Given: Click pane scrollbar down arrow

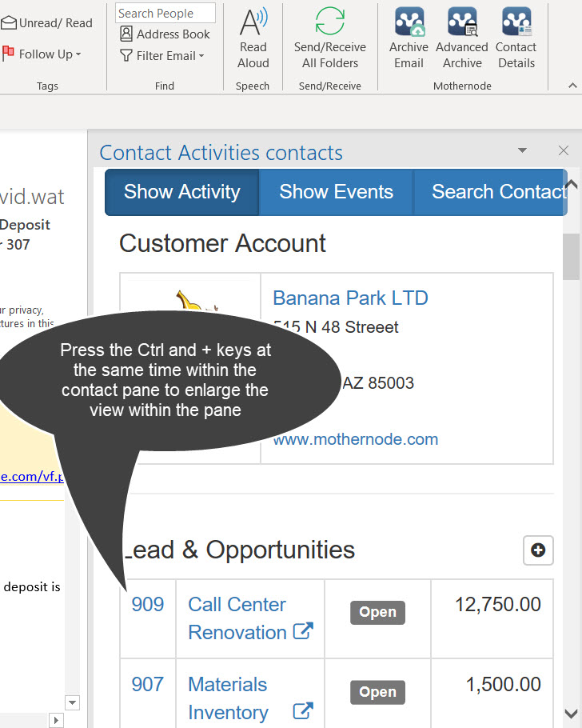Looking at the screenshot, I should [572, 713].
